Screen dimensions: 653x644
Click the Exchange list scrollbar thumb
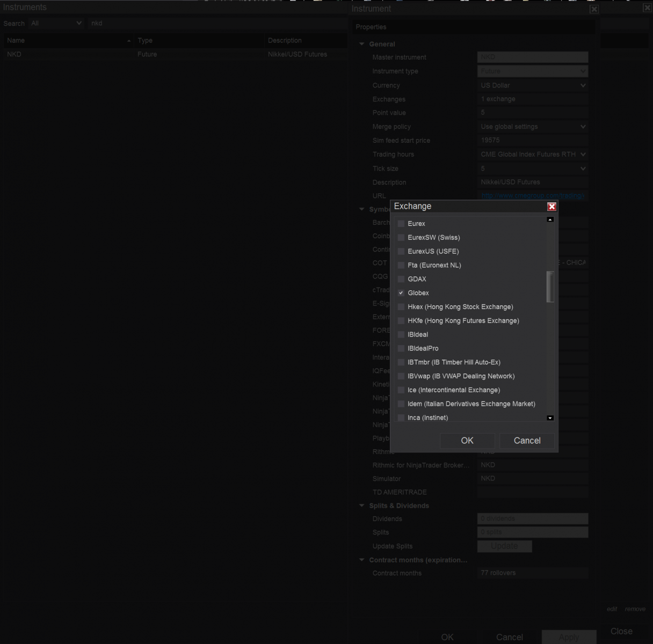click(x=550, y=287)
